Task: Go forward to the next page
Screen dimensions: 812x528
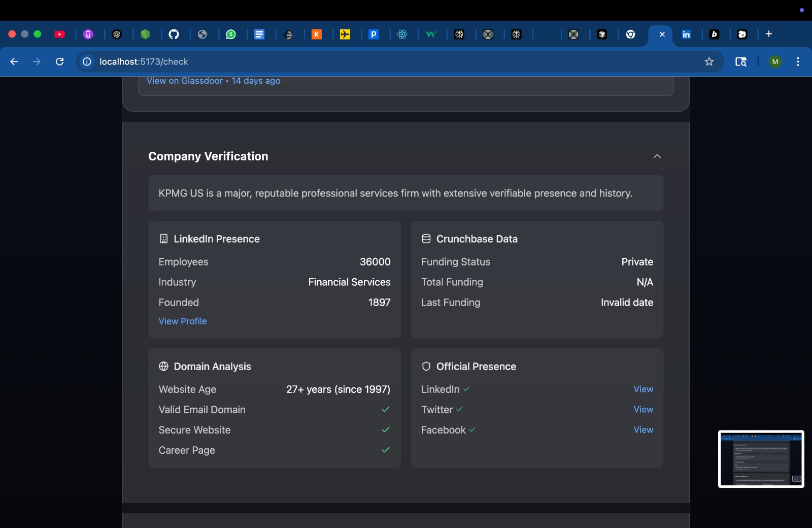Action: tap(37, 61)
